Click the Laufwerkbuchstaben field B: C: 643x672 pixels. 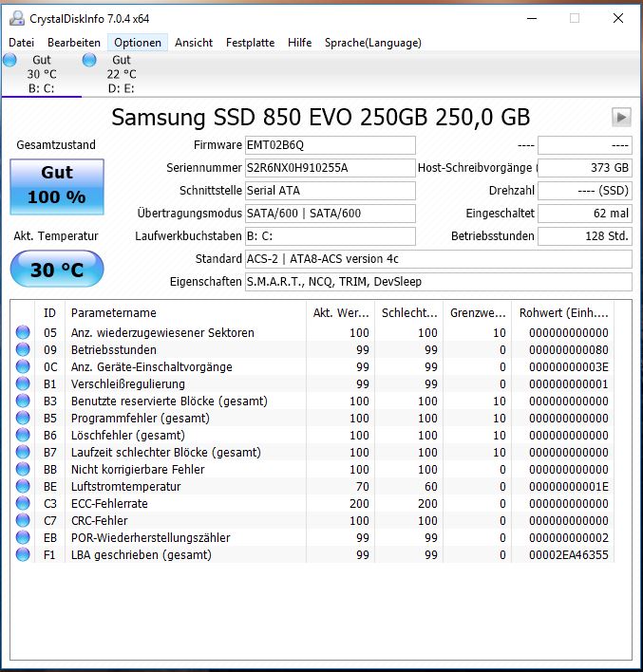coord(331,235)
